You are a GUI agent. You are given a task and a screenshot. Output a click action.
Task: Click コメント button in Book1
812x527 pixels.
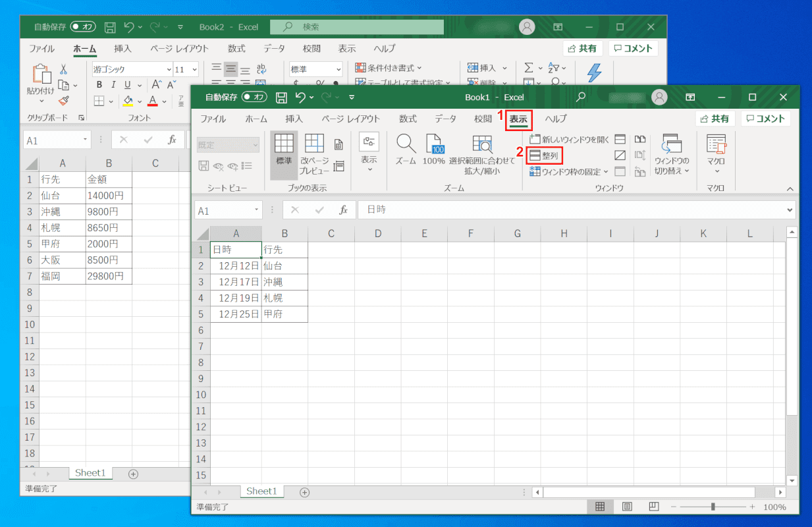click(767, 119)
